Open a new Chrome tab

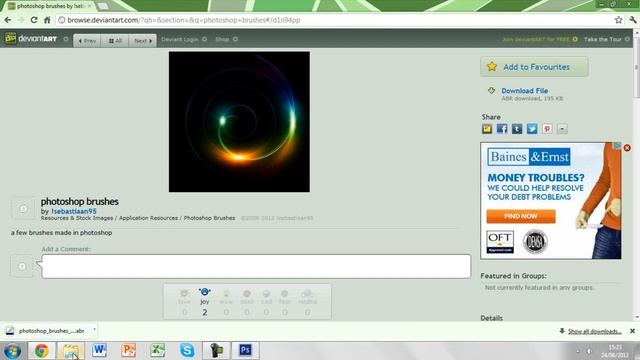103,6
